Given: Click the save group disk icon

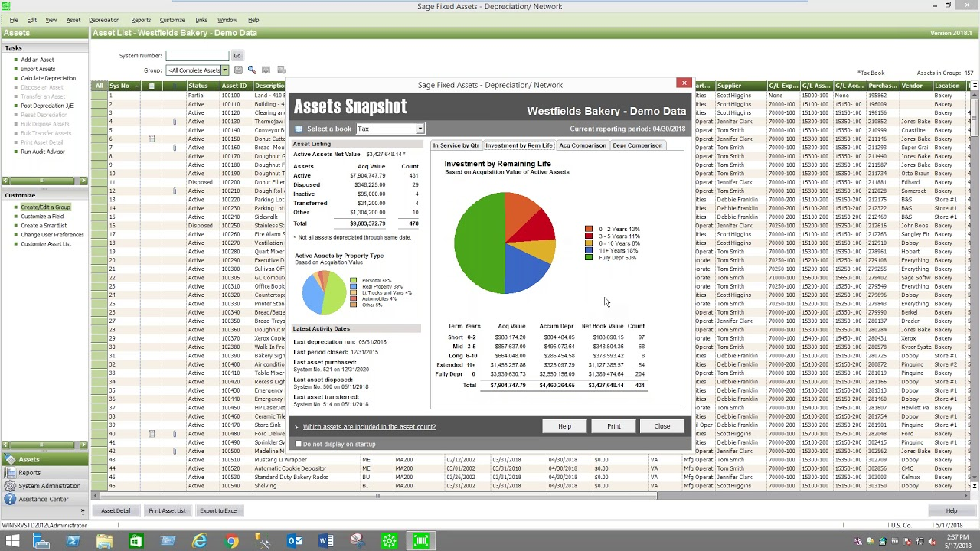Looking at the screenshot, I should tap(238, 70).
